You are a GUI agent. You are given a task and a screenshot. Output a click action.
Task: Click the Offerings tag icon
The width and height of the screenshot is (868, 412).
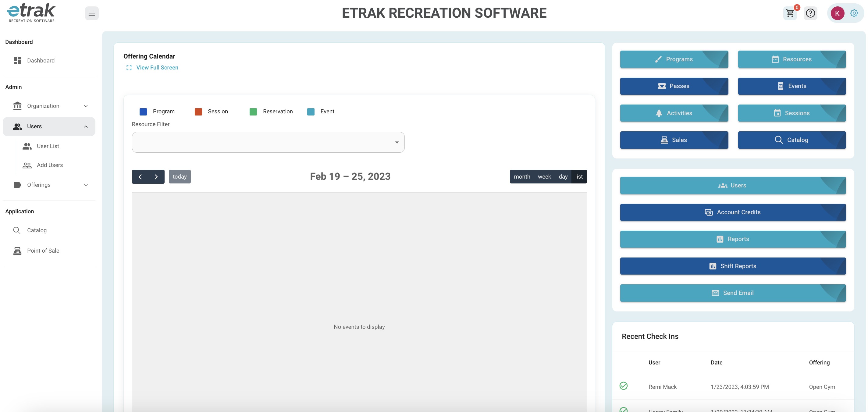coord(17,185)
